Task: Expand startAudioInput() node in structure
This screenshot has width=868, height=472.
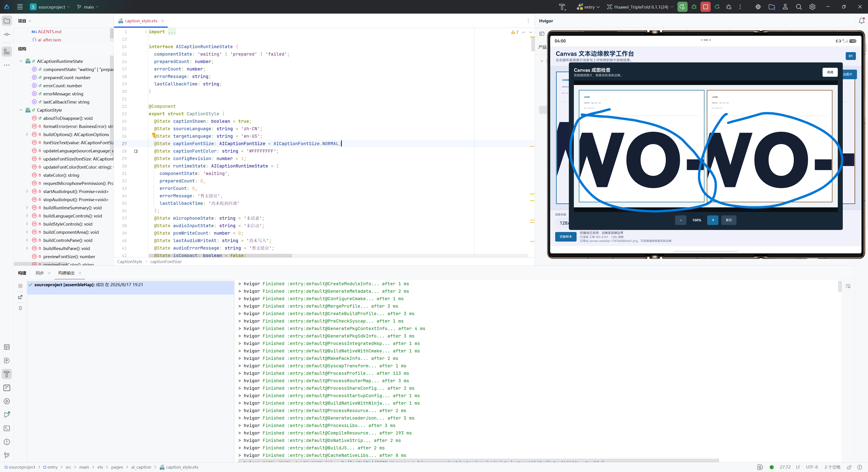Action: pyautogui.click(x=27, y=191)
